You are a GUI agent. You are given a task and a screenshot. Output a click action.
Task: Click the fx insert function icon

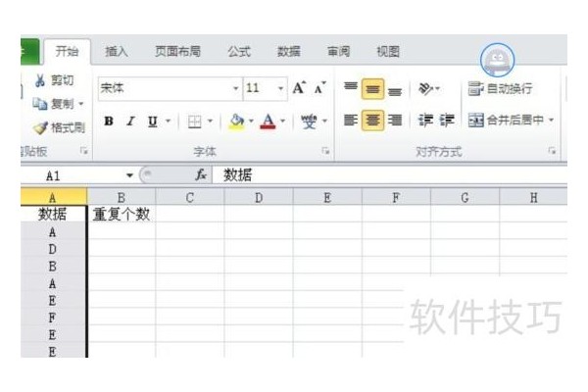coord(201,174)
